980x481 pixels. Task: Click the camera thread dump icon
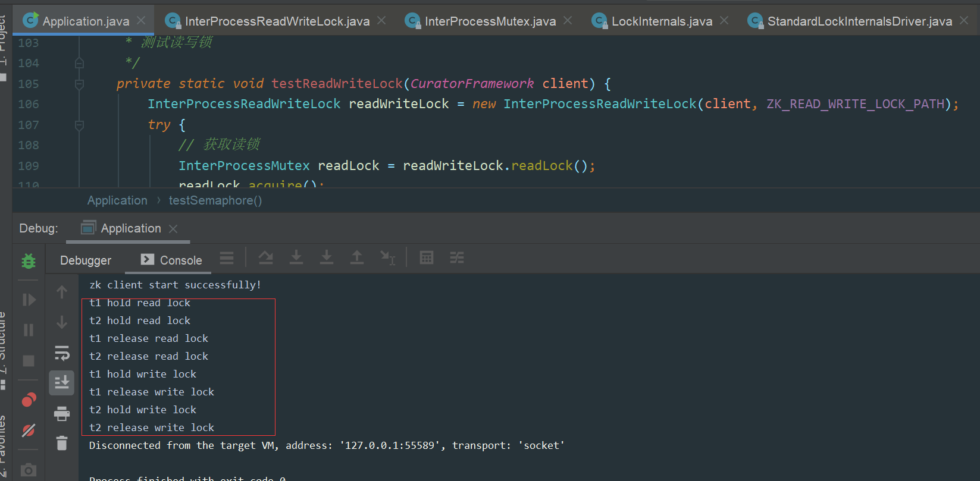(29, 470)
